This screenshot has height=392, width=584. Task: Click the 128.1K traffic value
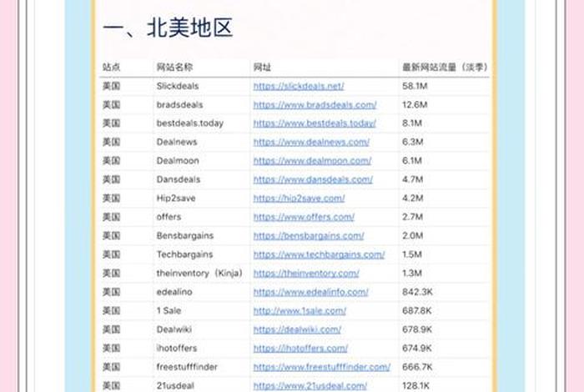[415, 385]
